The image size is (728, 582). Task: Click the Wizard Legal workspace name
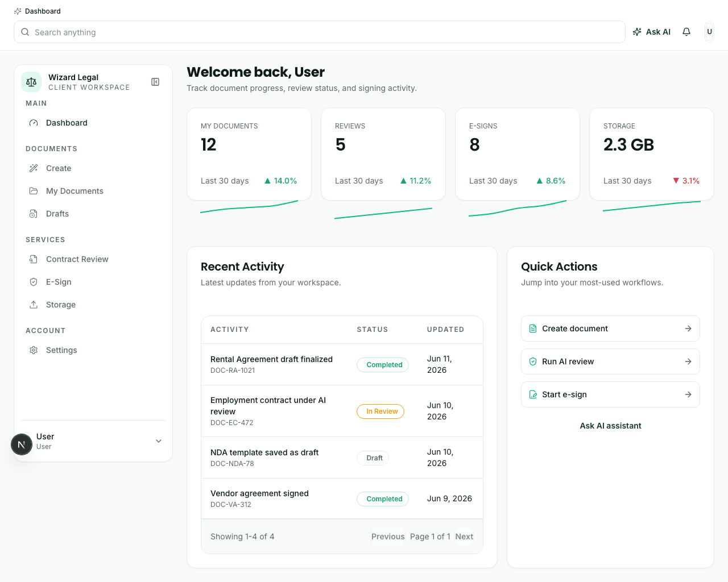pos(73,77)
